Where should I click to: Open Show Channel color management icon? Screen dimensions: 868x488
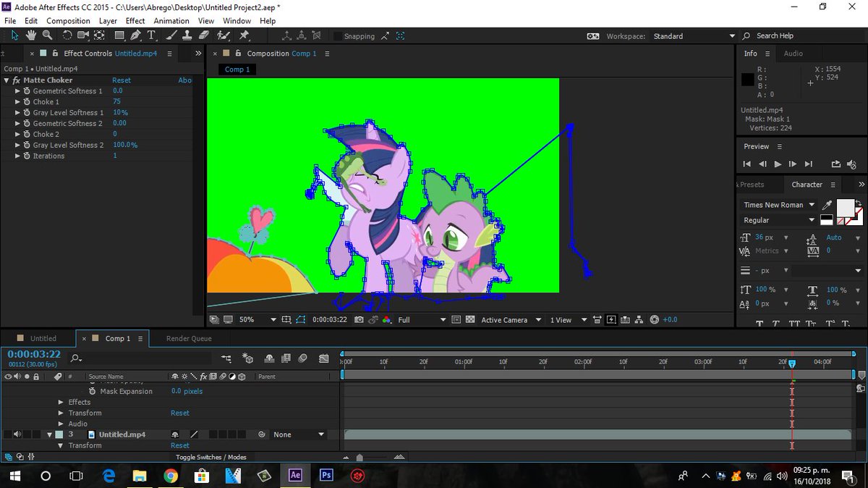[x=387, y=319]
